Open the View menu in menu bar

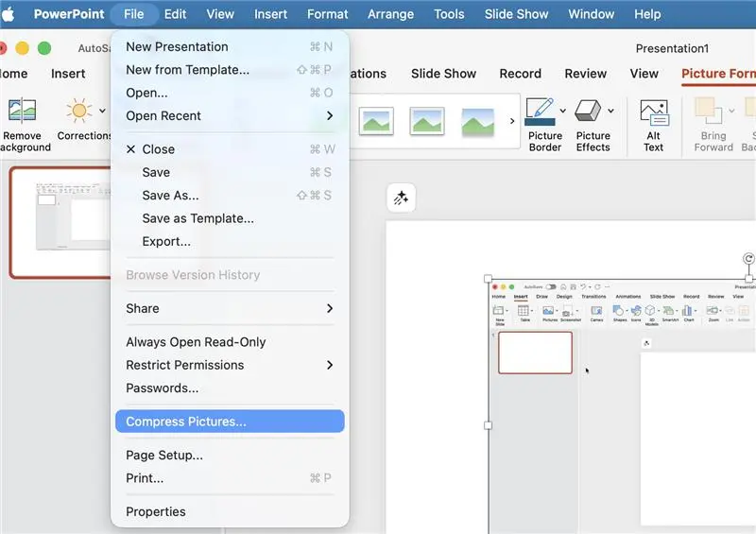click(x=220, y=14)
